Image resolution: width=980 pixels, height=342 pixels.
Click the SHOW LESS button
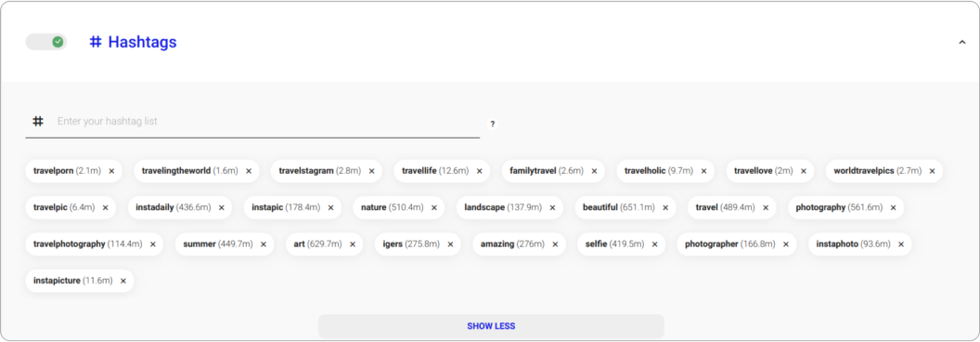click(x=491, y=326)
